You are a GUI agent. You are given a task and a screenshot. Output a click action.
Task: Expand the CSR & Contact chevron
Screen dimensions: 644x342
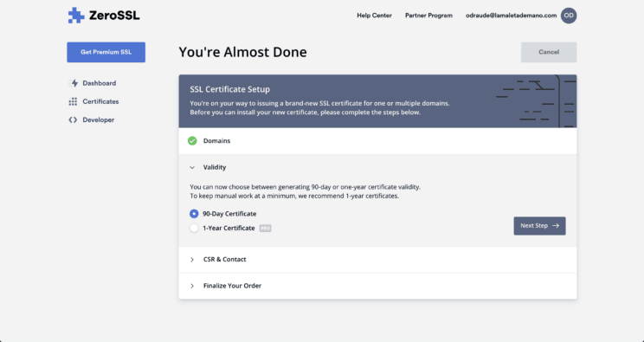pyautogui.click(x=192, y=260)
